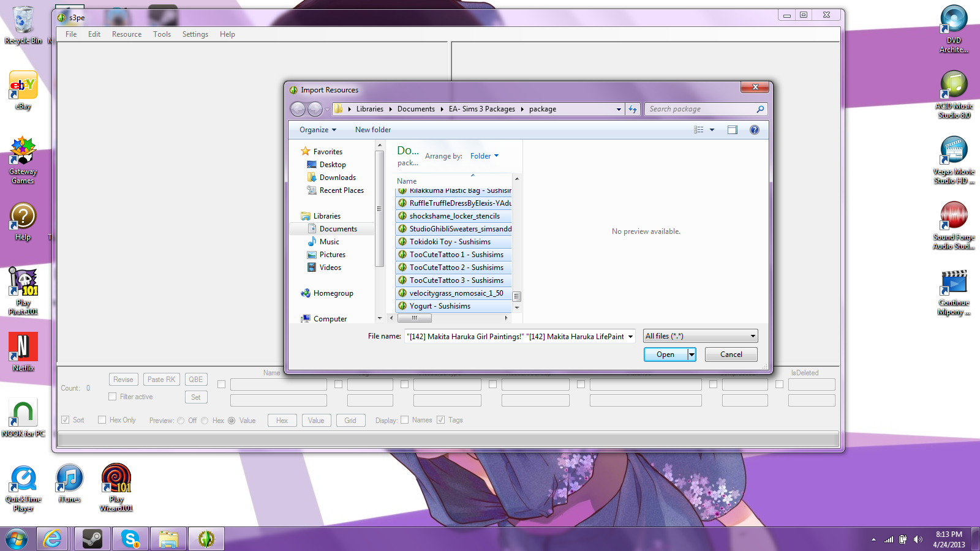
Task: Open the Netflix desktop shortcut
Action: pyautogui.click(x=23, y=351)
